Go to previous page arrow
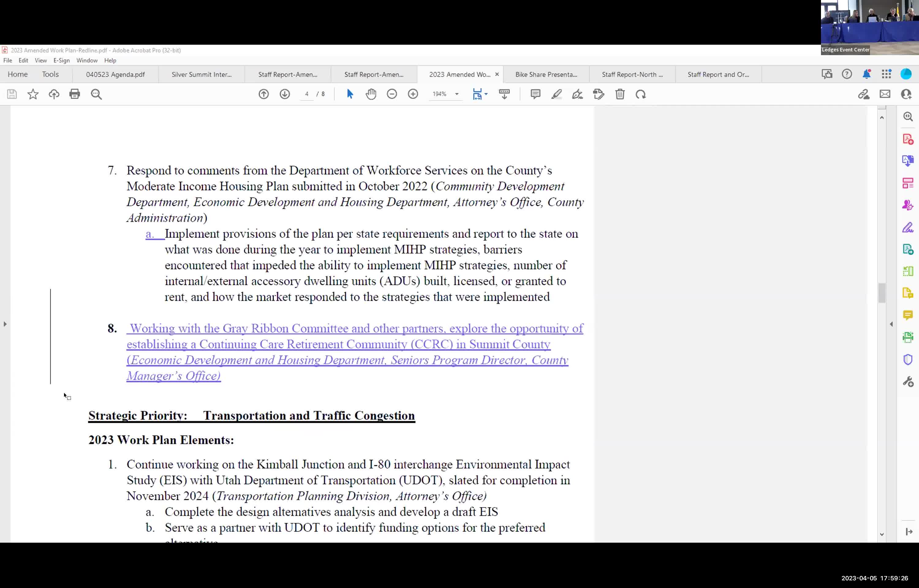Image resolution: width=919 pixels, height=588 pixels. (x=263, y=94)
